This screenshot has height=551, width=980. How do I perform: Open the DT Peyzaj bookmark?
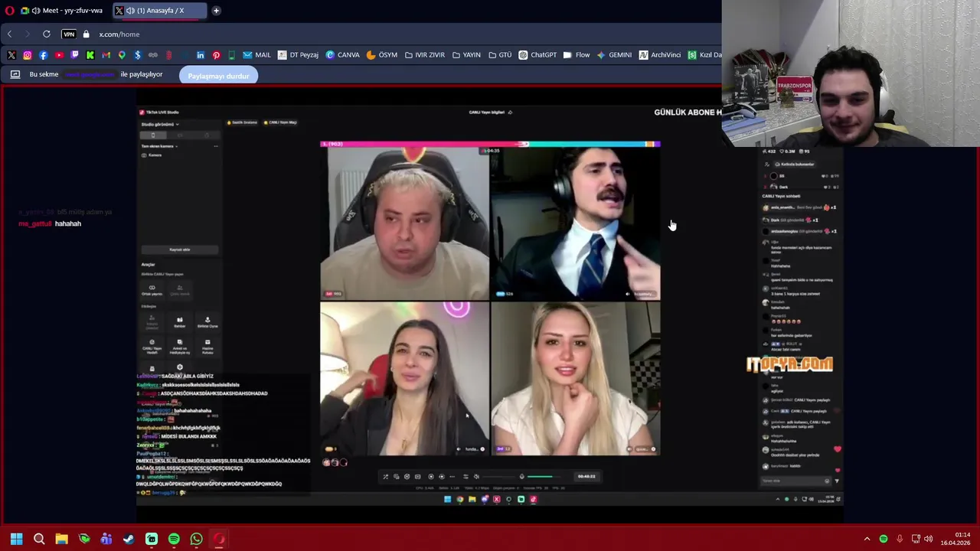click(298, 55)
